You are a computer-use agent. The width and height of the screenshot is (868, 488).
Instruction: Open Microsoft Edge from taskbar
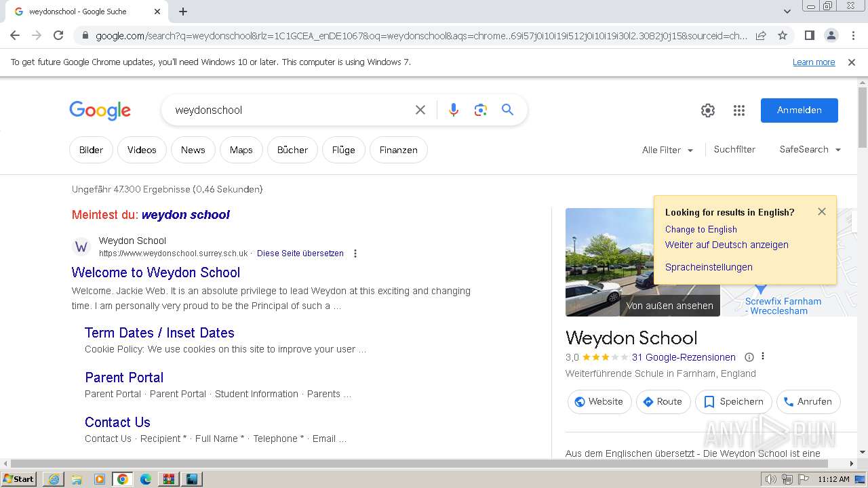click(x=146, y=479)
